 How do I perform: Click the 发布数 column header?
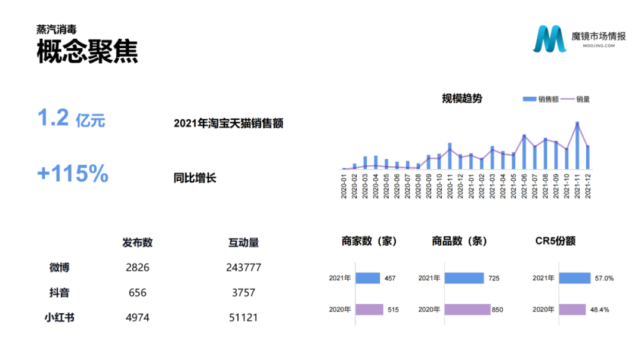tap(137, 243)
